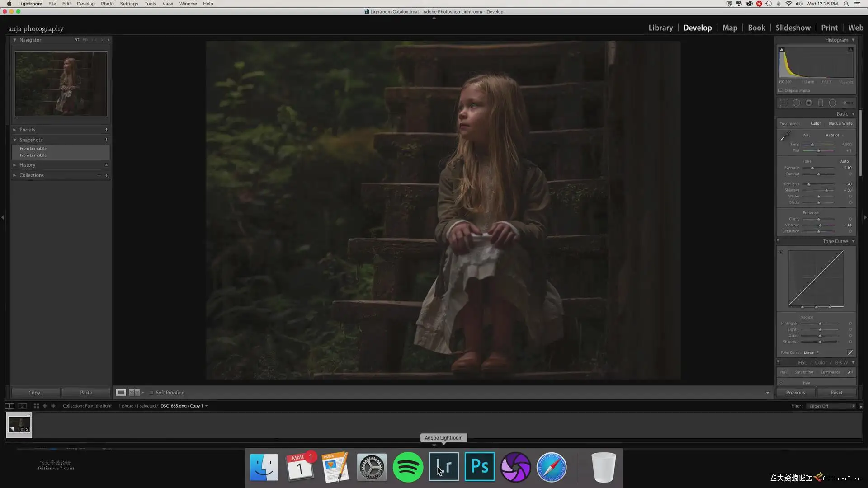Choose the Radial Filter tool
Screen dimensions: 868x488
pos(832,103)
